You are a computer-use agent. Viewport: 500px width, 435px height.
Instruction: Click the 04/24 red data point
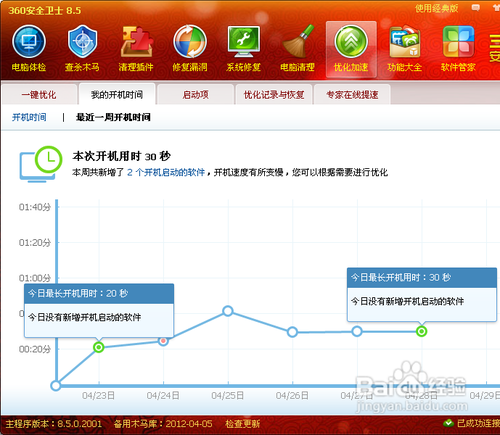tap(163, 341)
